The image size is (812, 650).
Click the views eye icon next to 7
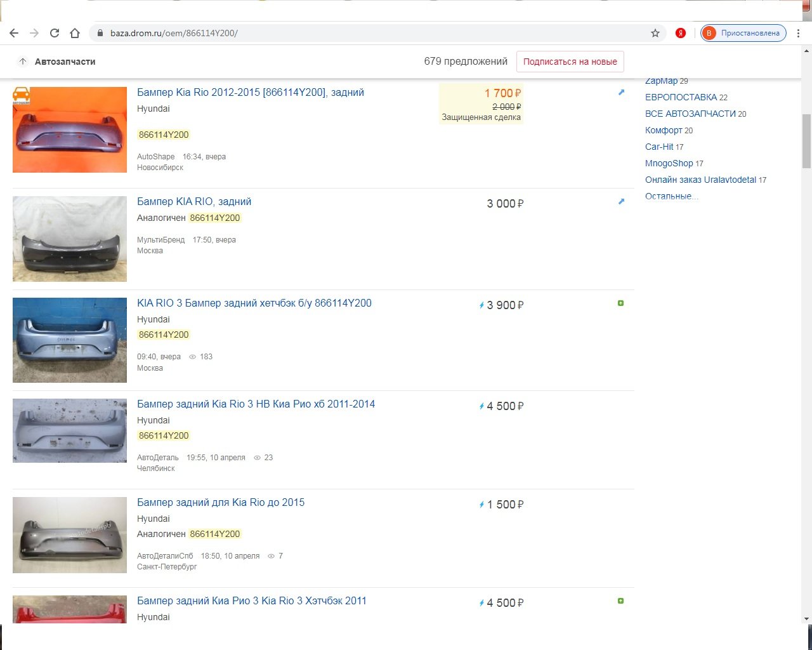click(271, 556)
